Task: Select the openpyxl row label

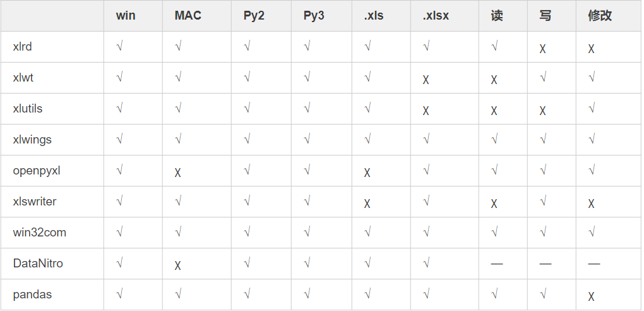Action: (37, 171)
